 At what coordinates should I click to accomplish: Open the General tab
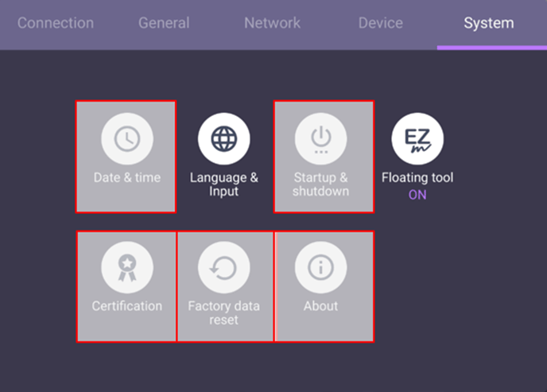164,23
